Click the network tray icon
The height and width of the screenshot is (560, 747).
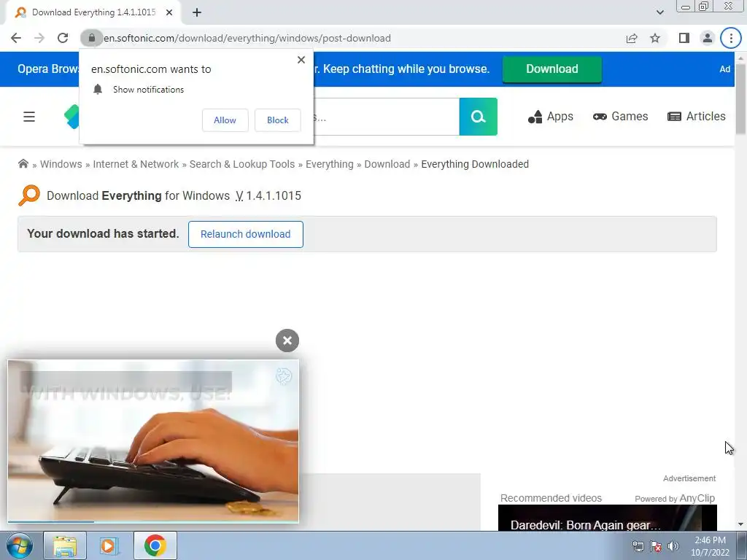tap(638, 546)
